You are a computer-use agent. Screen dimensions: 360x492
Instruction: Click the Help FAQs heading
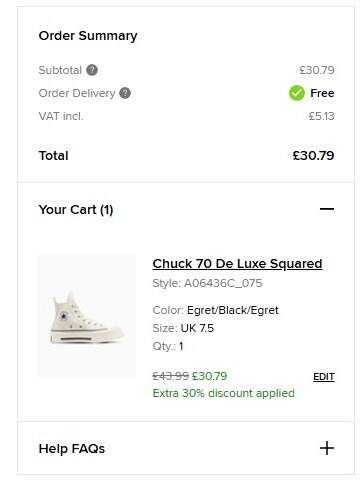(x=72, y=449)
